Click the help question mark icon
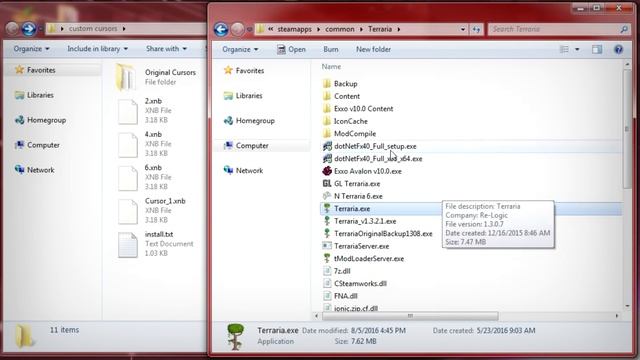 (618, 49)
